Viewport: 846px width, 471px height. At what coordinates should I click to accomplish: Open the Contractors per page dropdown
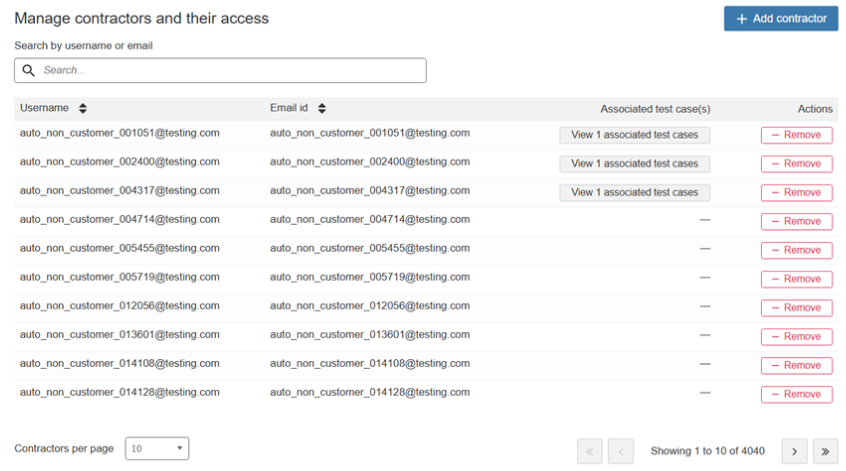(x=157, y=449)
